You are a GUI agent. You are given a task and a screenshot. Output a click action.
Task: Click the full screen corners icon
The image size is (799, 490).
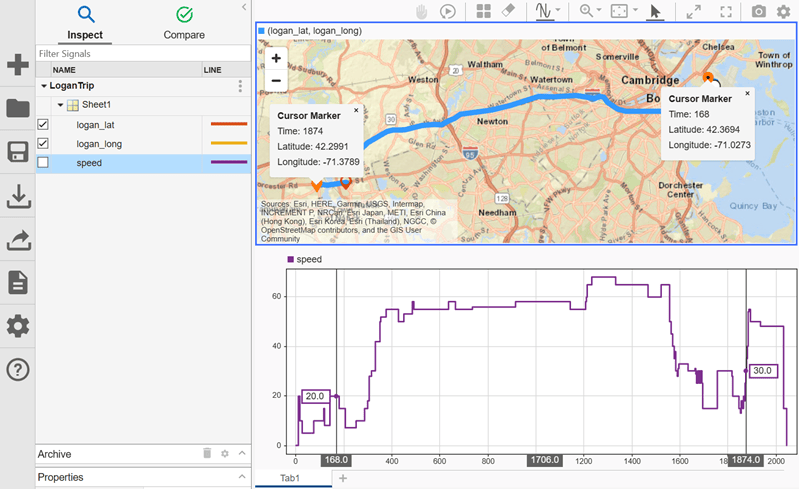[726, 11]
